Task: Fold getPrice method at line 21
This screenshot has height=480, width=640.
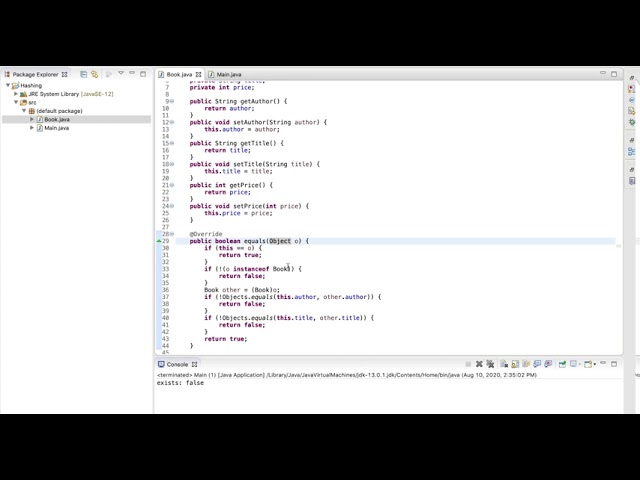Action: pyautogui.click(x=172, y=185)
